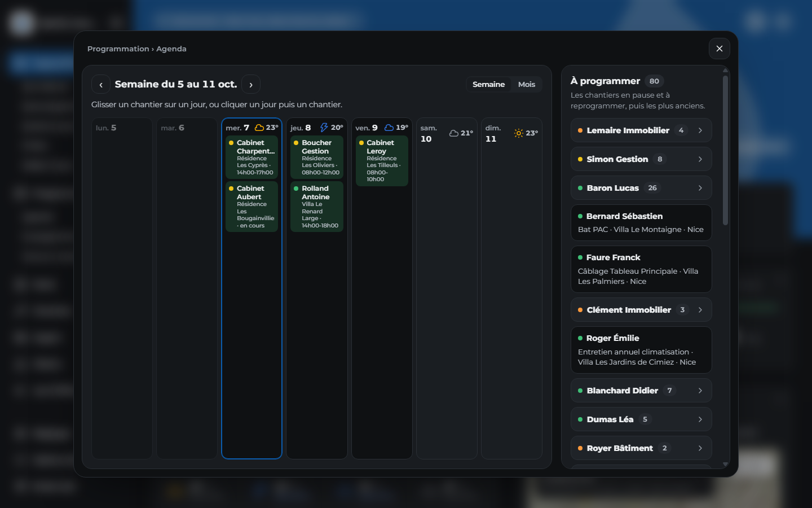This screenshot has height=508, width=812.
Task: Open Cabinet Aubert event on Wednesday
Action: (252, 207)
